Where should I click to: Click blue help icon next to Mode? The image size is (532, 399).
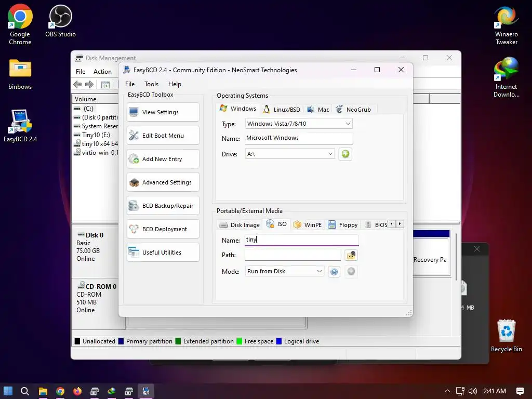pyautogui.click(x=334, y=271)
